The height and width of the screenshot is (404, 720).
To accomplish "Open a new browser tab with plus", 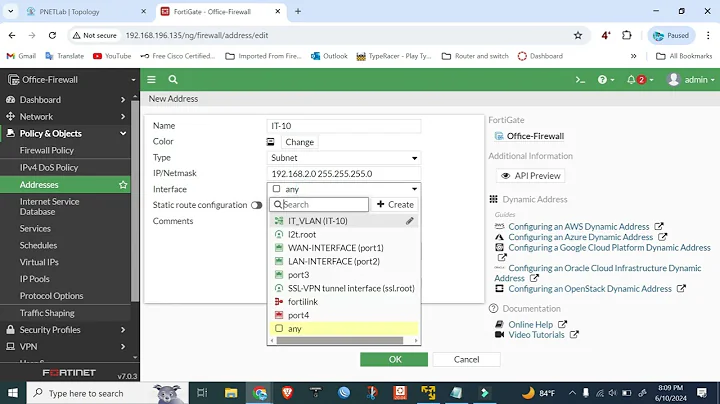I will [298, 11].
